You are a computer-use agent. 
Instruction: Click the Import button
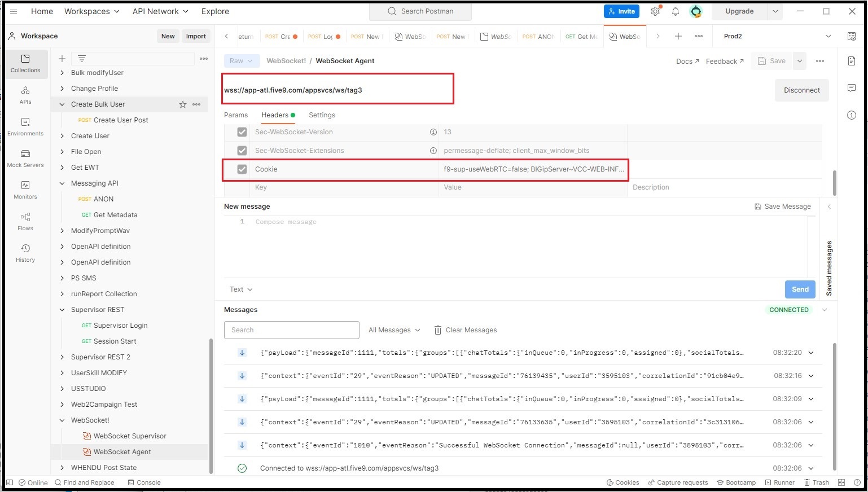(196, 36)
